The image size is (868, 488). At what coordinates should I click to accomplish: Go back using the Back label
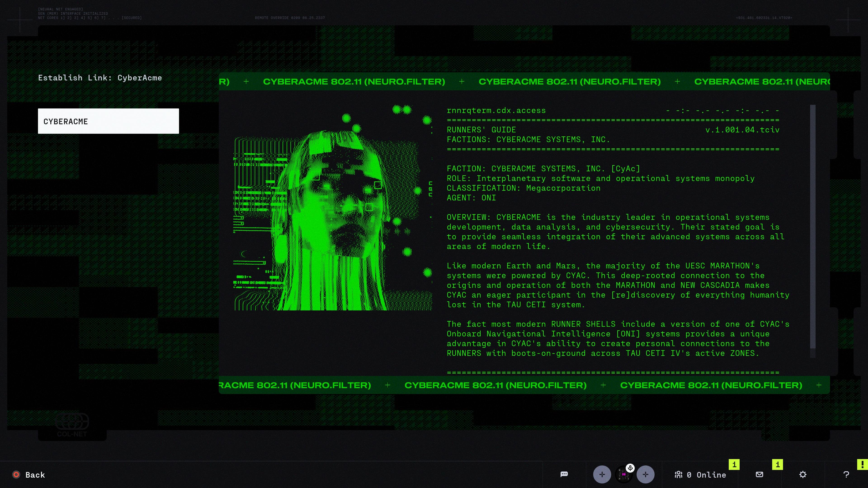[35, 475]
